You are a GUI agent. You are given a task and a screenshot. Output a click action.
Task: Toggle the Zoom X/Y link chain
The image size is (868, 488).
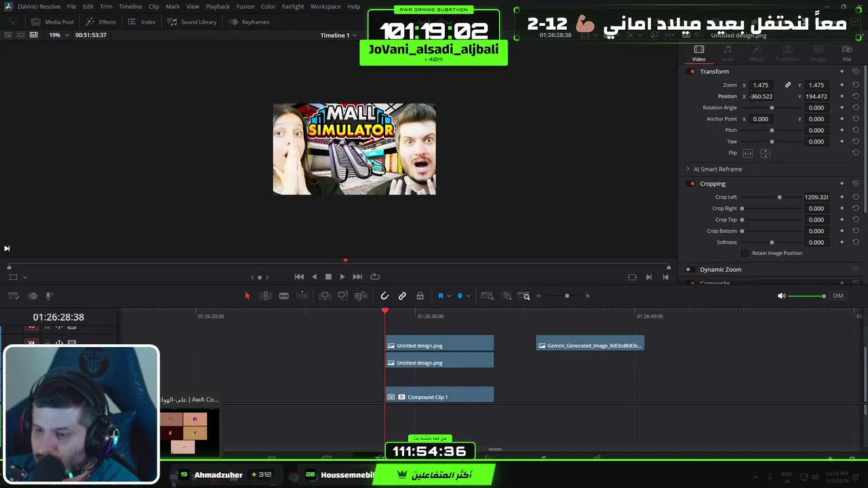click(x=788, y=85)
